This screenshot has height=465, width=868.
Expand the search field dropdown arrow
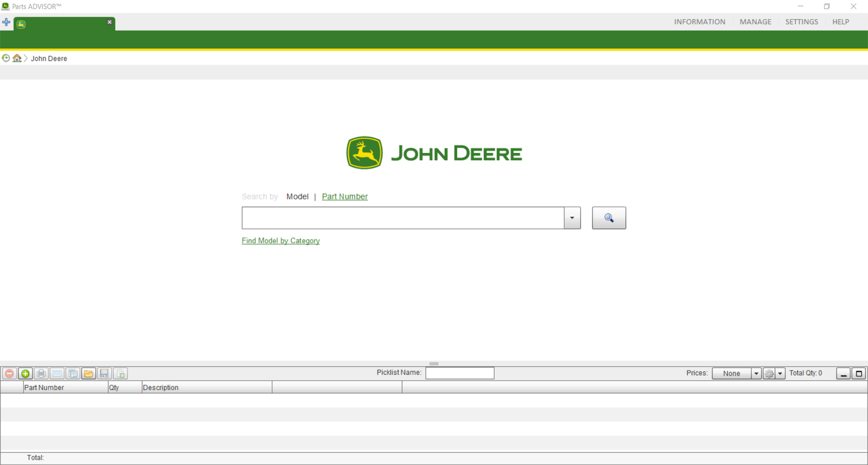tap(572, 218)
